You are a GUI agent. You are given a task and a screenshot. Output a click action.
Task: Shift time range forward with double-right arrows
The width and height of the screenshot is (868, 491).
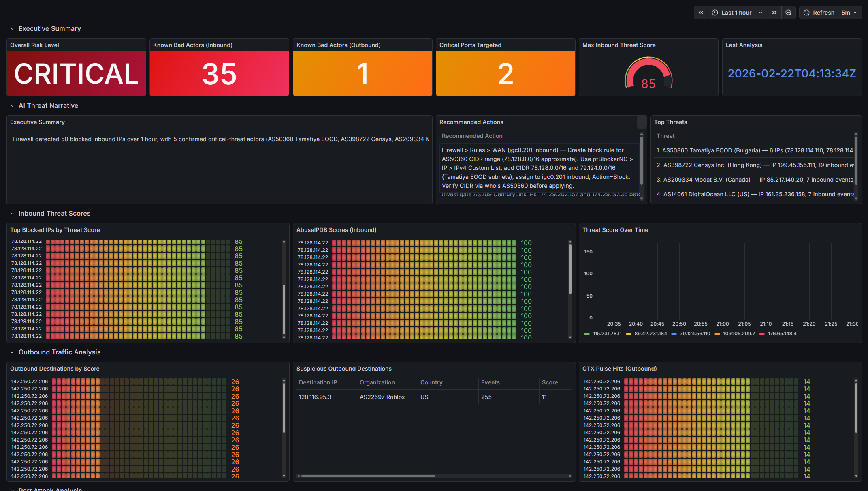point(774,13)
